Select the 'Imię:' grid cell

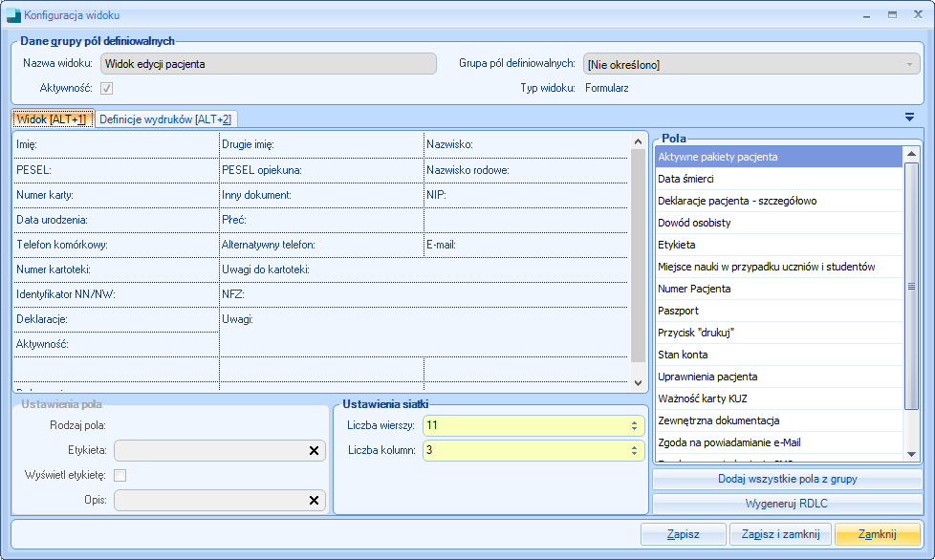pyautogui.click(x=117, y=144)
